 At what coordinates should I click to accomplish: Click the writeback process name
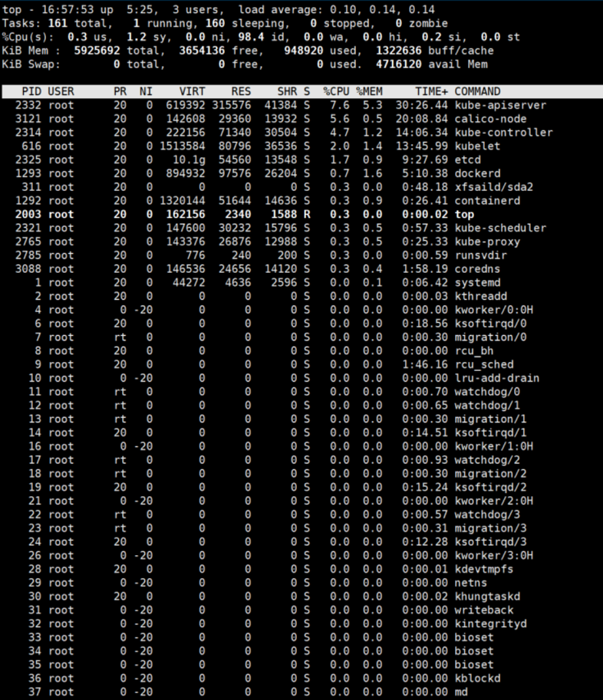(484, 610)
